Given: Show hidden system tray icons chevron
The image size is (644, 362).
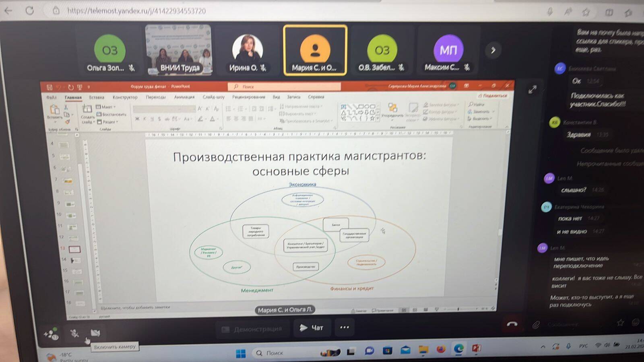Looking at the screenshot, I should pyautogui.click(x=543, y=347).
